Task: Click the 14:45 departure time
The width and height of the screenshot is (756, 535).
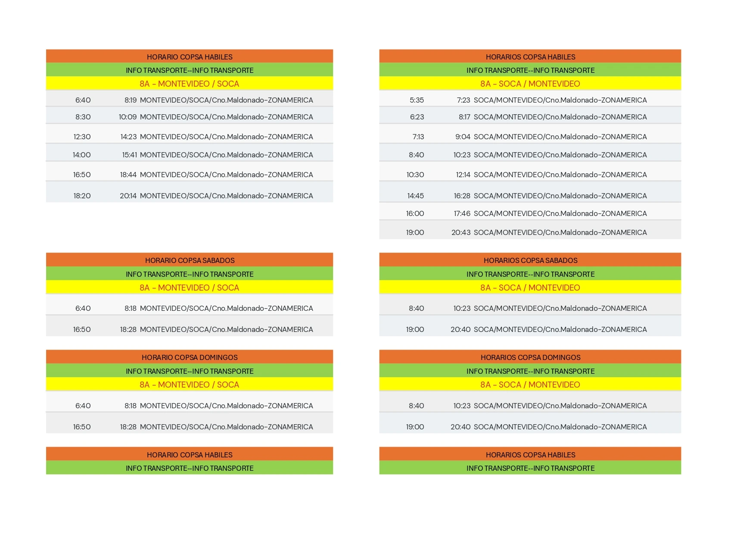Action: coord(415,196)
